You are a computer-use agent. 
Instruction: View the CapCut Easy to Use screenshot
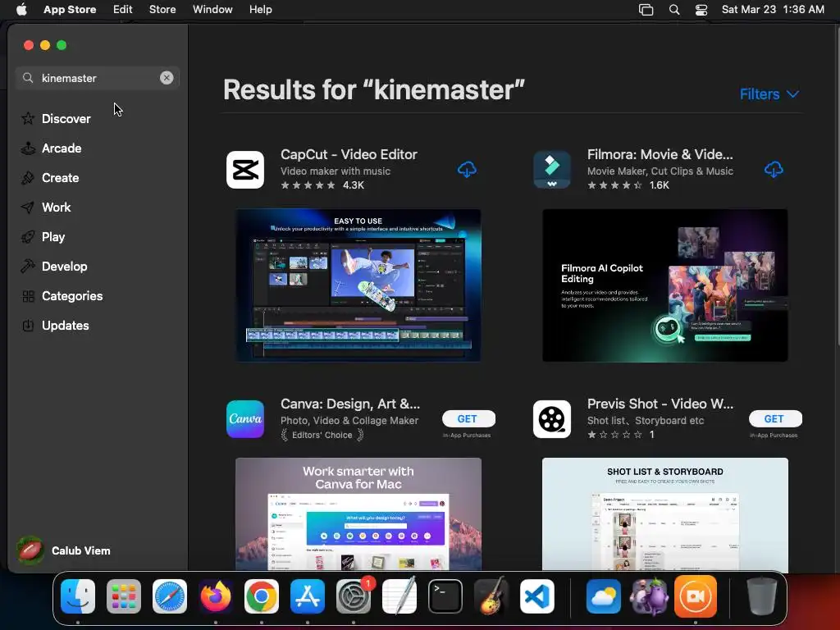point(358,285)
